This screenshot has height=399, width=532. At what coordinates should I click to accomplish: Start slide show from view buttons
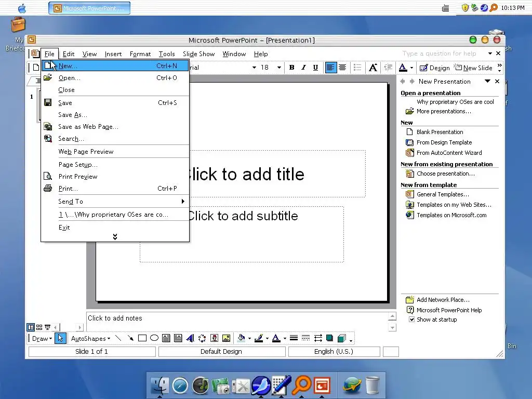click(47, 327)
